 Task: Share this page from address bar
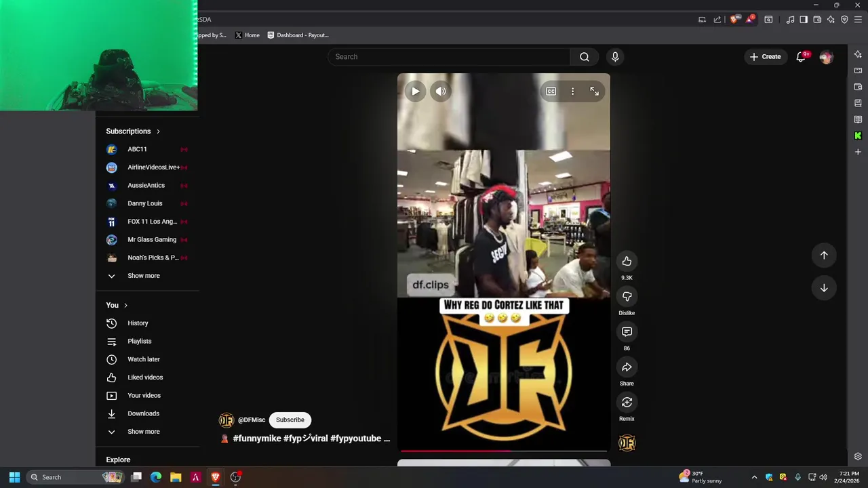click(x=717, y=20)
